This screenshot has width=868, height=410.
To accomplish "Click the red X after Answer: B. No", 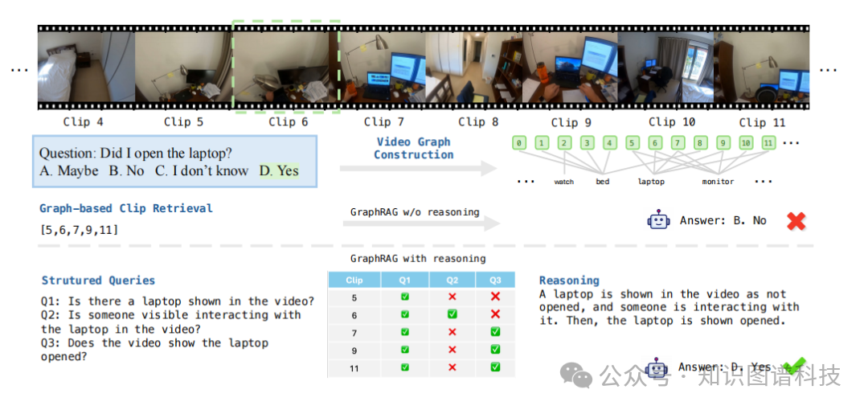I will (x=796, y=220).
